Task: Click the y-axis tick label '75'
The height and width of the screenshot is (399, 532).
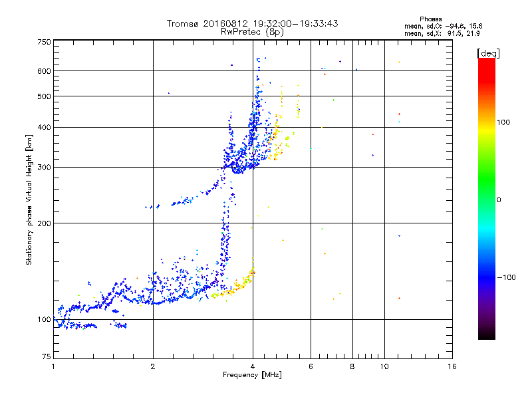Action: tap(47, 356)
